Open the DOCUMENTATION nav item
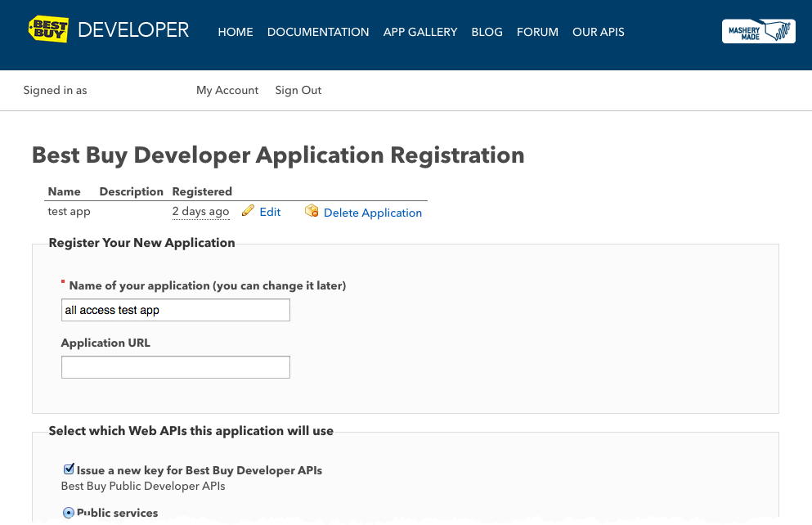The width and height of the screenshot is (812, 525). click(x=318, y=32)
